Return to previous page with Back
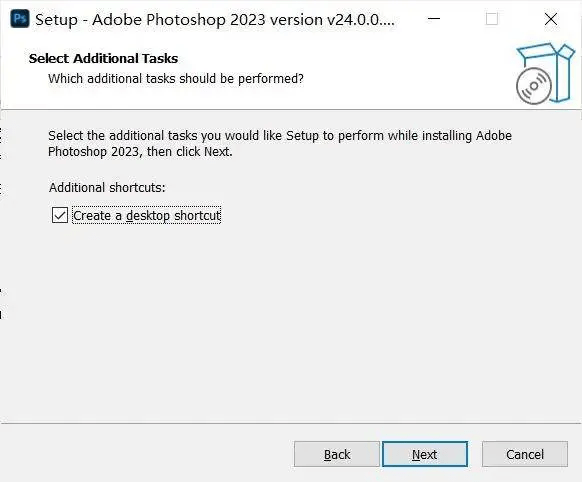 click(337, 454)
